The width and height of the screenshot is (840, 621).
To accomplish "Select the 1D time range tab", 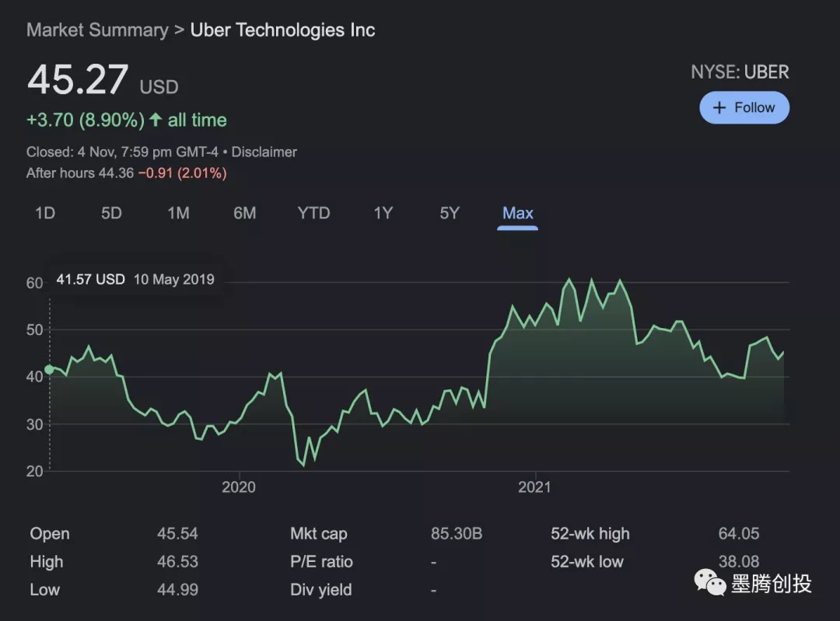I will pos(45,213).
